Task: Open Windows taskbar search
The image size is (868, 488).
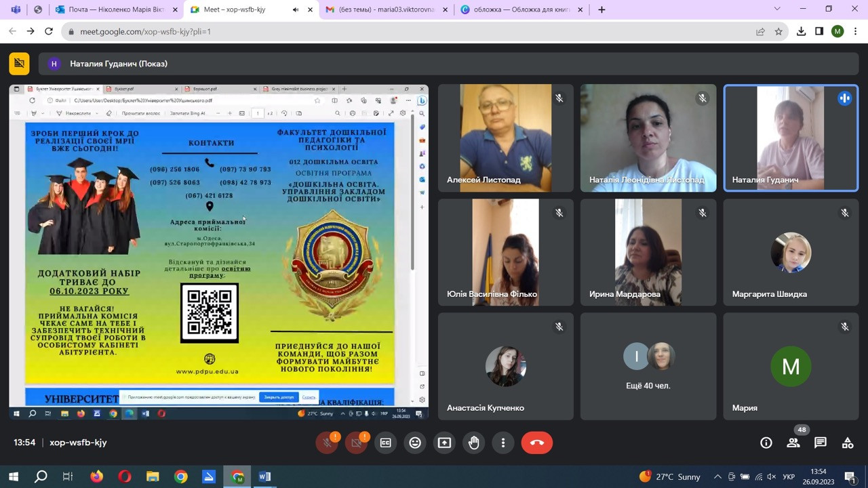Action: click(41, 476)
